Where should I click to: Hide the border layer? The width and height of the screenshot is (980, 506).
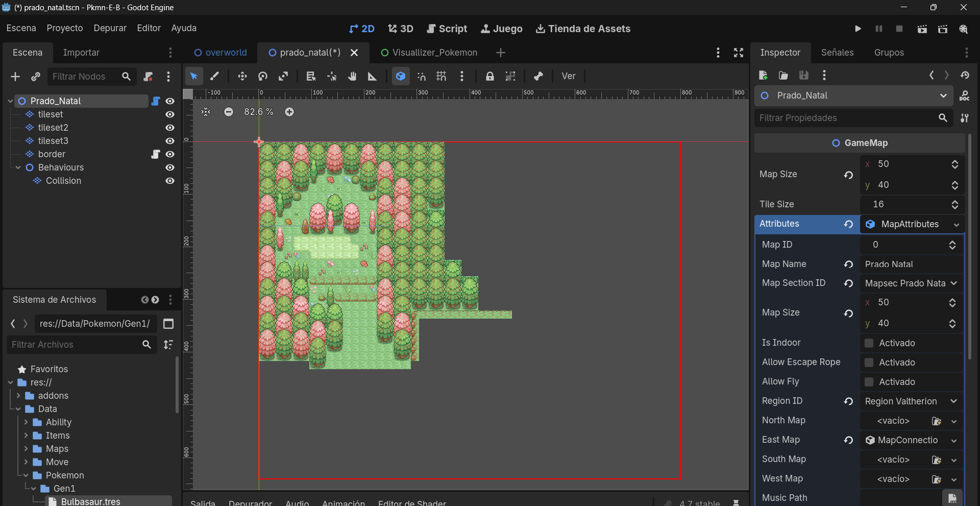(170, 154)
